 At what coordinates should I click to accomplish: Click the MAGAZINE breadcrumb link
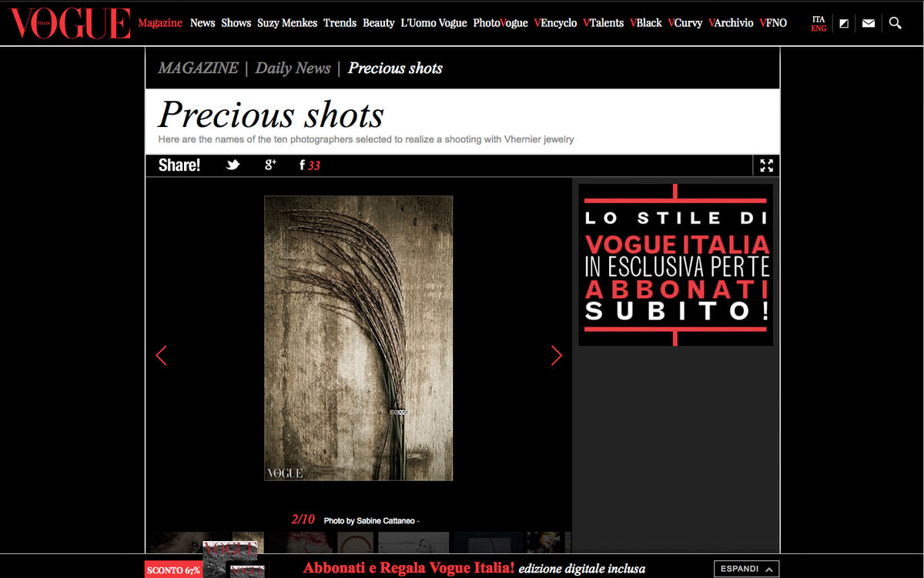click(198, 68)
